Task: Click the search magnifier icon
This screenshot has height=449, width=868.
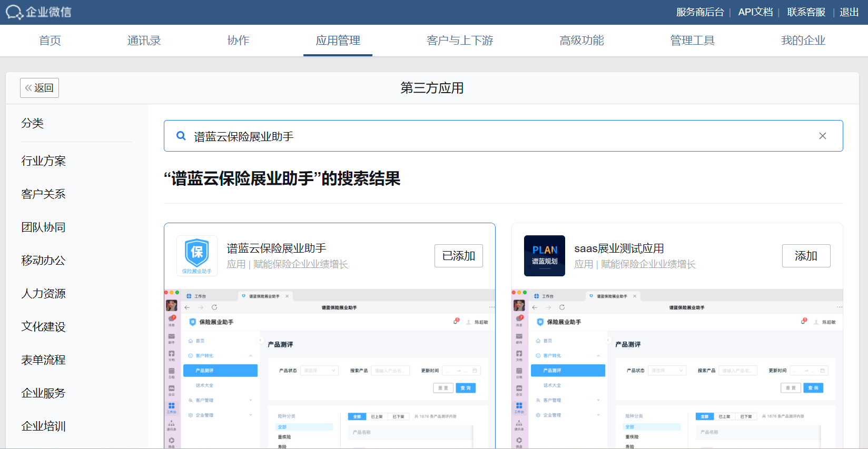Action: 181,136
